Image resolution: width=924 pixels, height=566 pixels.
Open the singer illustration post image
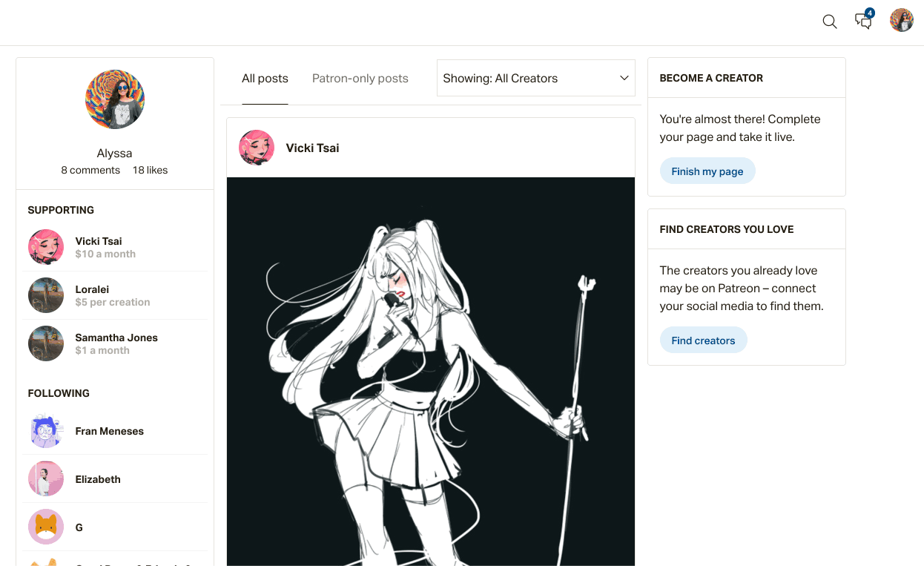click(431, 372)
